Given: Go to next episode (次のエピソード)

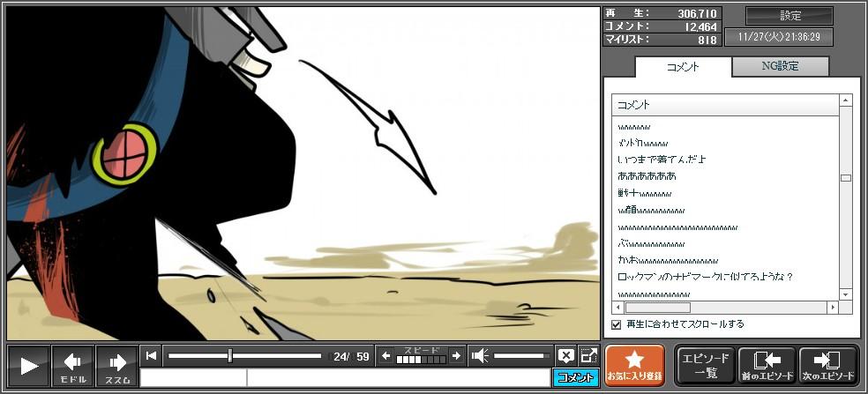Looking at the screenshot, I should pyautogui.click(x=827, y=366).
